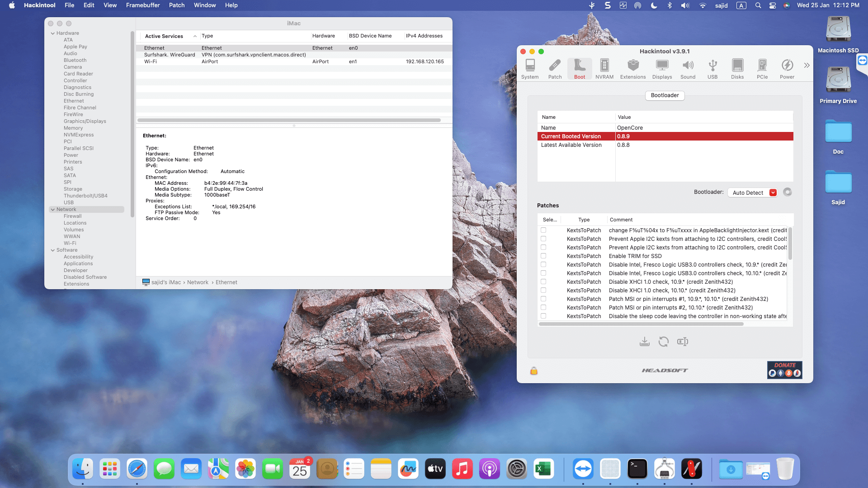Click the rename/export icon beside refresh
Viewport: 868px width, 488px height.
click(683, 342)
